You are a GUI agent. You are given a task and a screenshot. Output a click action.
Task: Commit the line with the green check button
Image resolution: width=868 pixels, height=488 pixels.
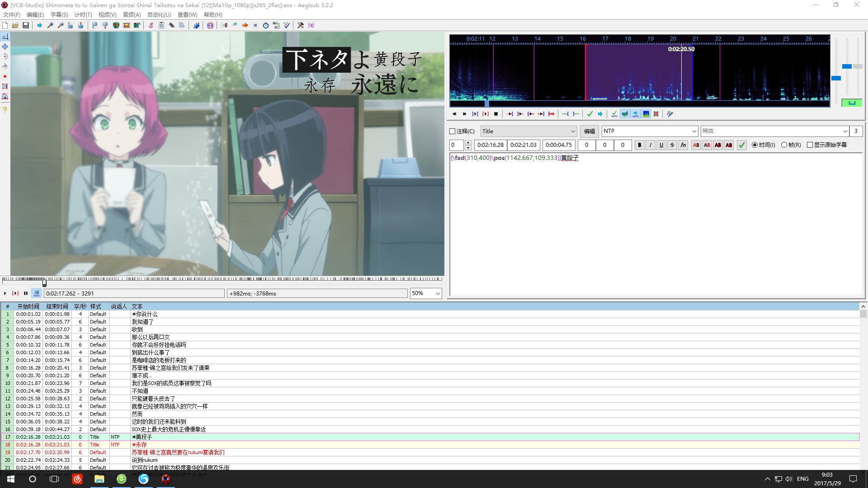click(x=741, y=145)
